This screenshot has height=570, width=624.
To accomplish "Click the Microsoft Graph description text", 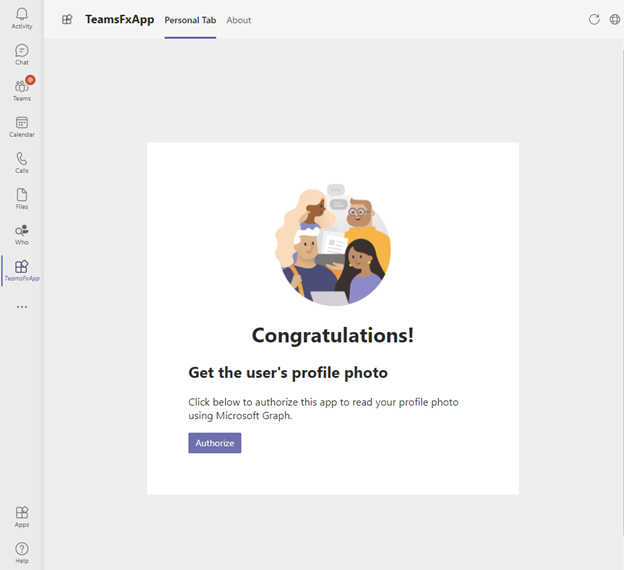I will [323, 409].
